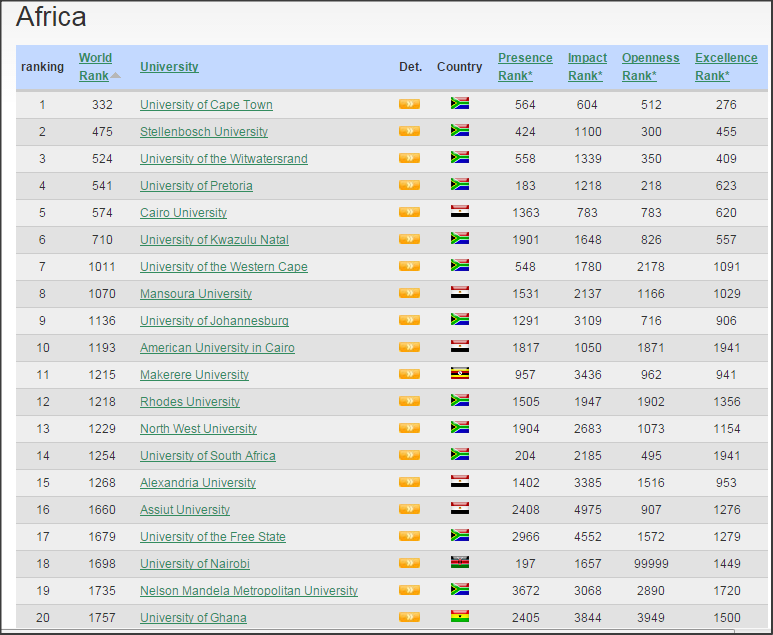Open details arrow for North West University

409,428
